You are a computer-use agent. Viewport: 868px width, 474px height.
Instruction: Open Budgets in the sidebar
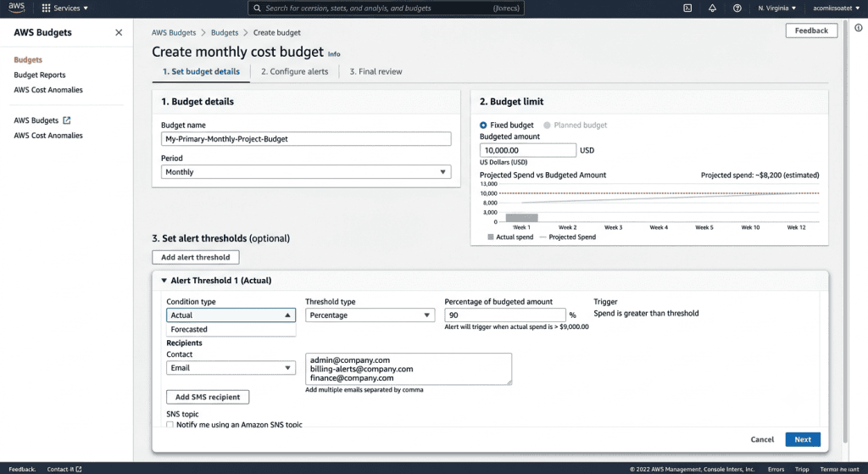coord(28,60)
